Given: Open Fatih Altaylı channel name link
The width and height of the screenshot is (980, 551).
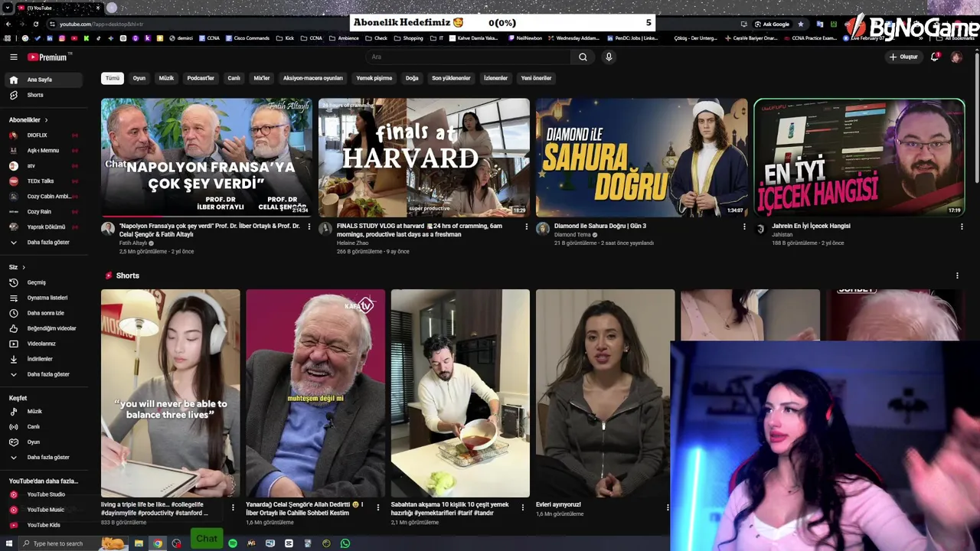Looking at the screenshot, I should pyautogui.click(x=133, y=243).
